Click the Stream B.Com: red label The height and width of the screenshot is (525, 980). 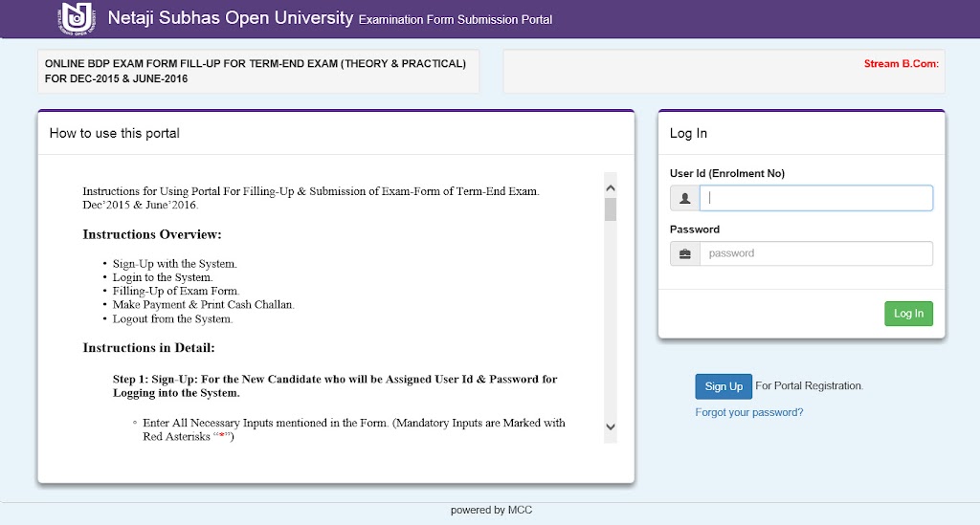902,64
